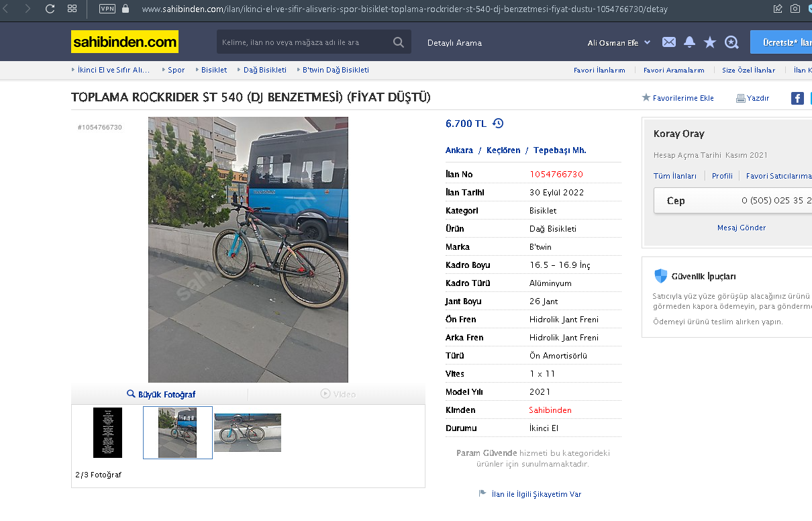812x521 pixels.
Task: Click 'Sahibinden' value in Kimden row
Action: (x=550, y=410)
